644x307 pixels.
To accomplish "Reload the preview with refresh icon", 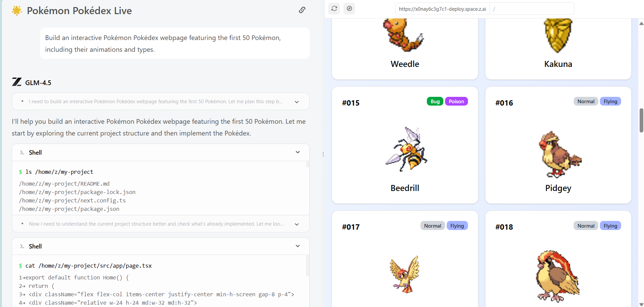I will pos(334,8).
